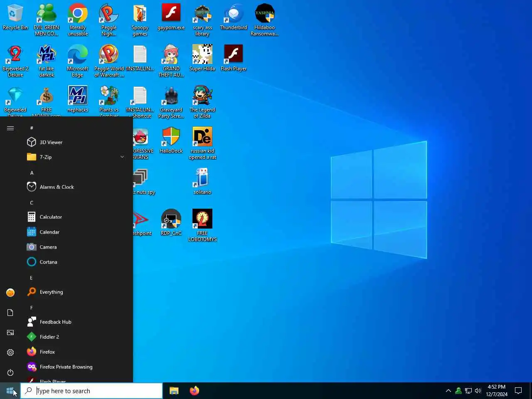Open Bejeweled 2 Deluxe shortcut
The image size is (532, 399).
(15, 61)
